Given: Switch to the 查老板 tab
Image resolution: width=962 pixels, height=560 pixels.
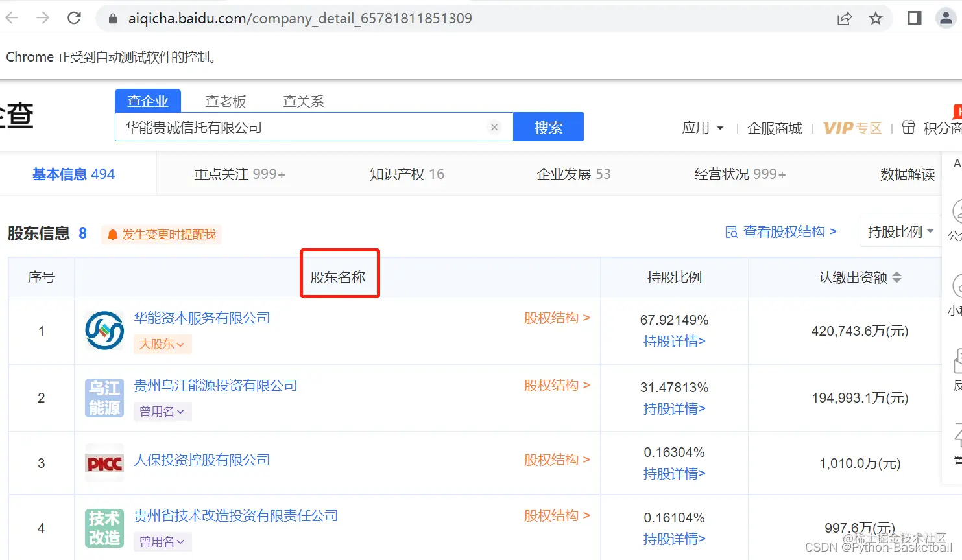Looking at the screenshot, I should pos(226,101).
